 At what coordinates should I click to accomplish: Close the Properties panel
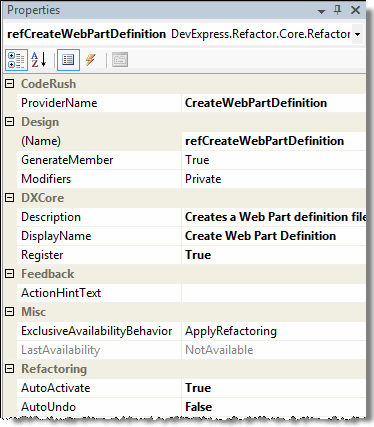[355, 10]
